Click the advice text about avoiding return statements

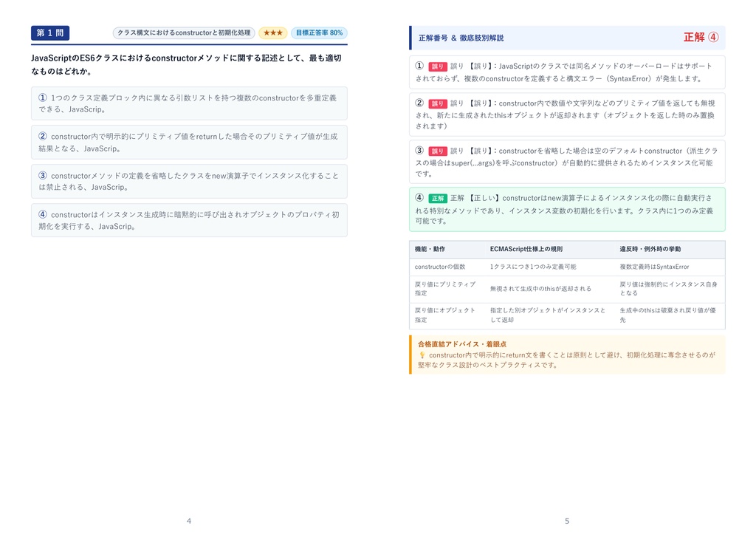point(567,360)
